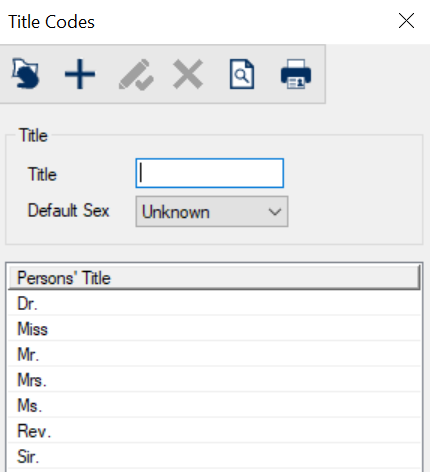Select the Sir. title row

(x=214, y=456)
